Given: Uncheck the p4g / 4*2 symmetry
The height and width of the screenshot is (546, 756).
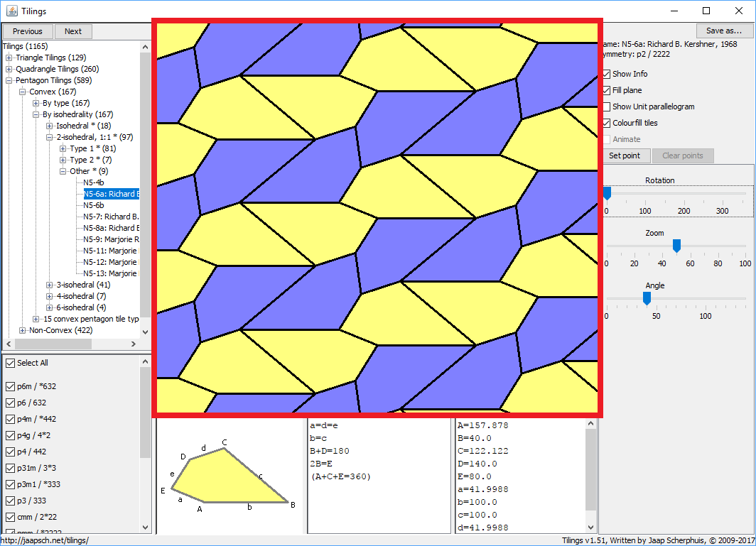Looking at the screenshot, I should coord(10,436).
